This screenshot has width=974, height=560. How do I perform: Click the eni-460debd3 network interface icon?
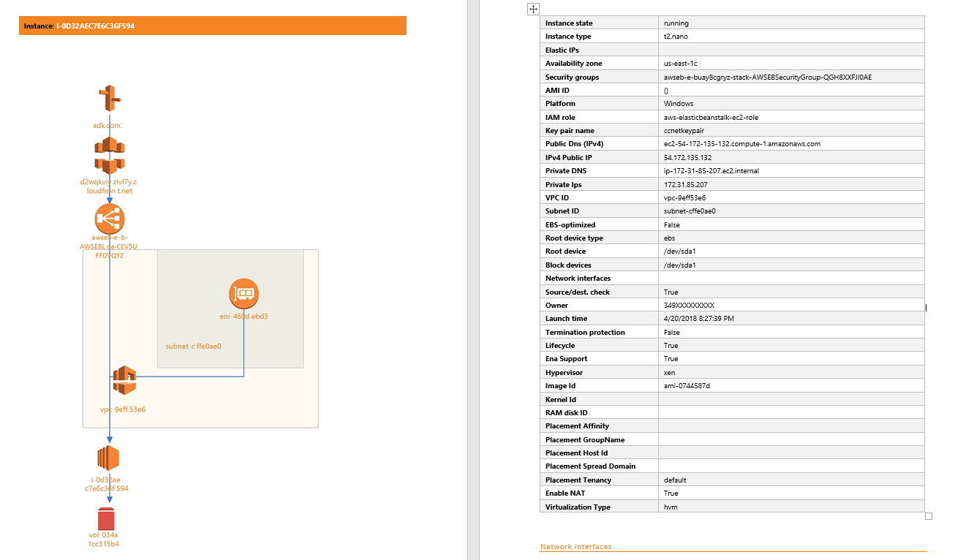[x=243, y=294]
